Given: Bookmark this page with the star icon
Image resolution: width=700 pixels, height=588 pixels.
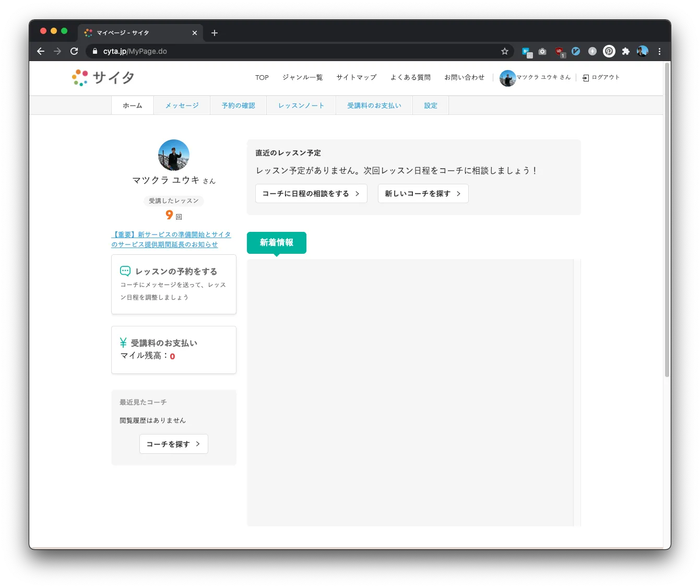Looking at the screenshot, I should pyautogui.click(x=504, y=51).
